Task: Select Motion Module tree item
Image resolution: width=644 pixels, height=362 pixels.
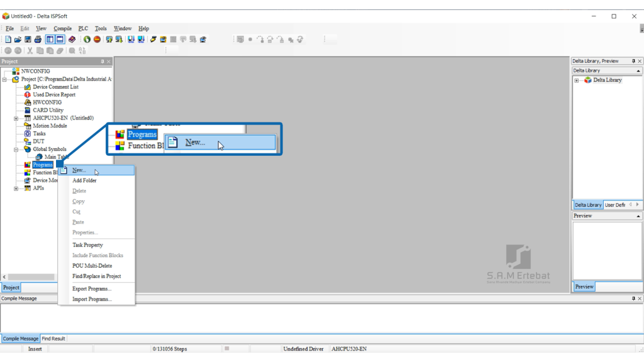Action: click(50, 126)
